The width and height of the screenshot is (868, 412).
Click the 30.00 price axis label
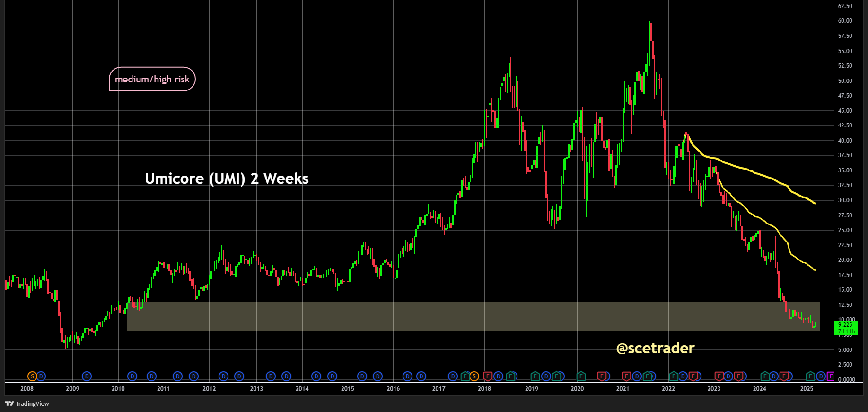coord(845,200)
